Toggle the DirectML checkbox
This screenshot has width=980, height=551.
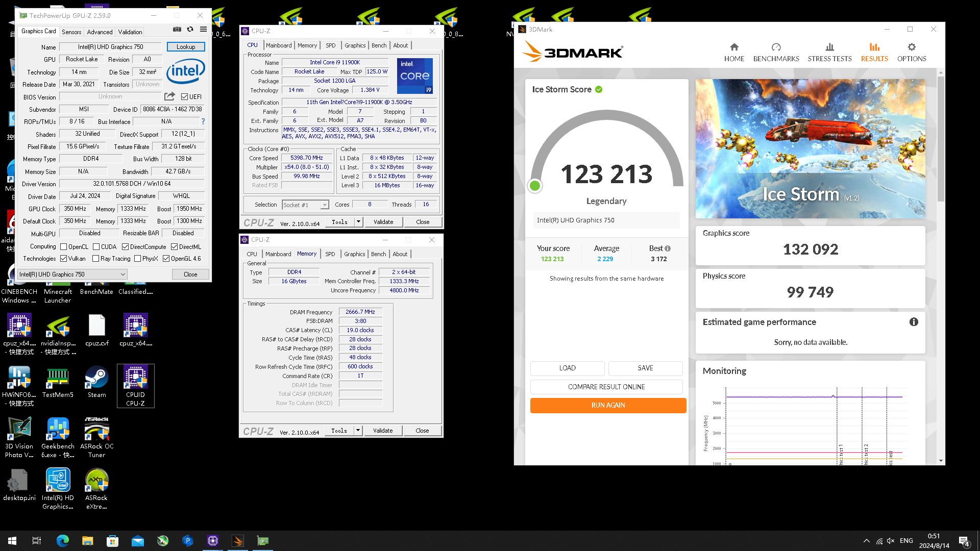tap(174, 247)
